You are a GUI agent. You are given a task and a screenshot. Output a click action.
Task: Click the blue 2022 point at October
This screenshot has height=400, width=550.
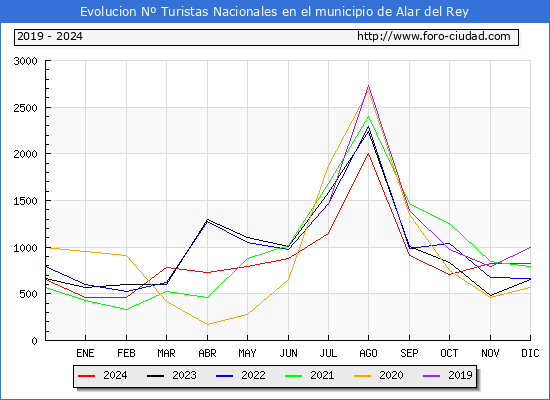tap(449, 243)
